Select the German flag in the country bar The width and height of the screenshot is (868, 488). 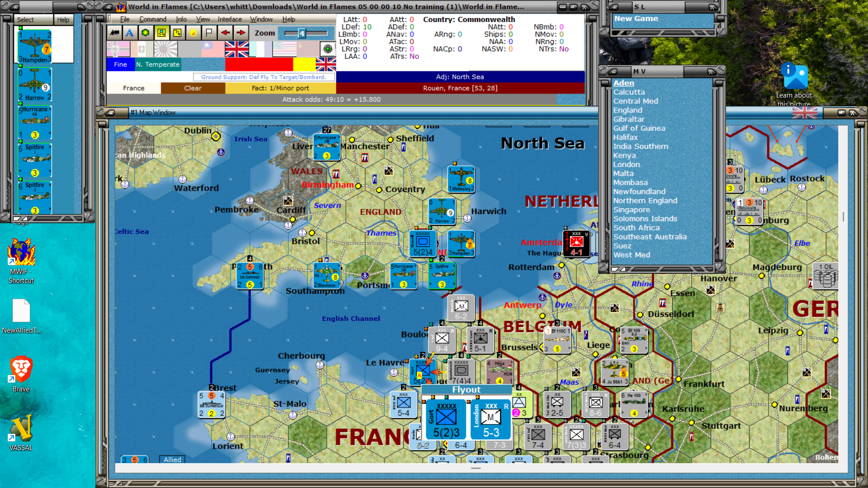tap(118, 49)
